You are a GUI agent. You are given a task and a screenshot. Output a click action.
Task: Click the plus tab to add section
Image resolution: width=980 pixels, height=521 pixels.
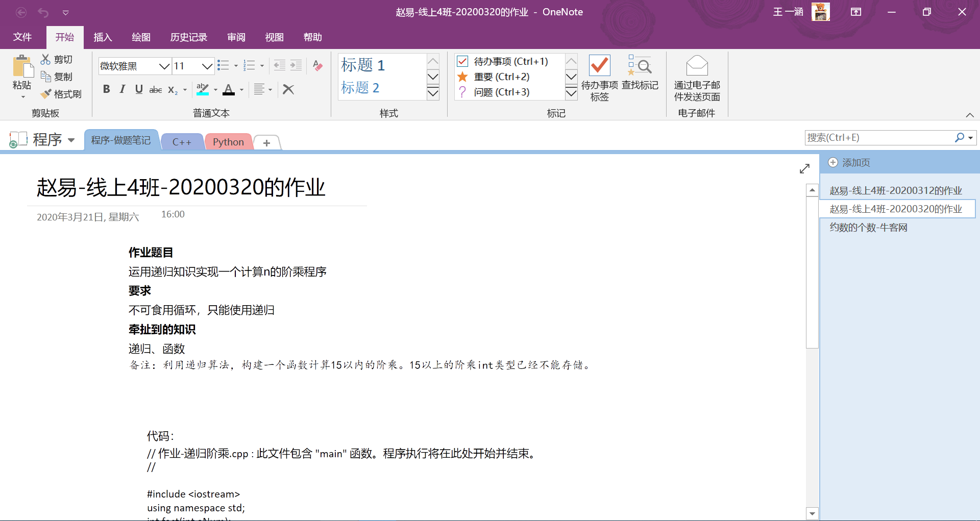[266, 143]
